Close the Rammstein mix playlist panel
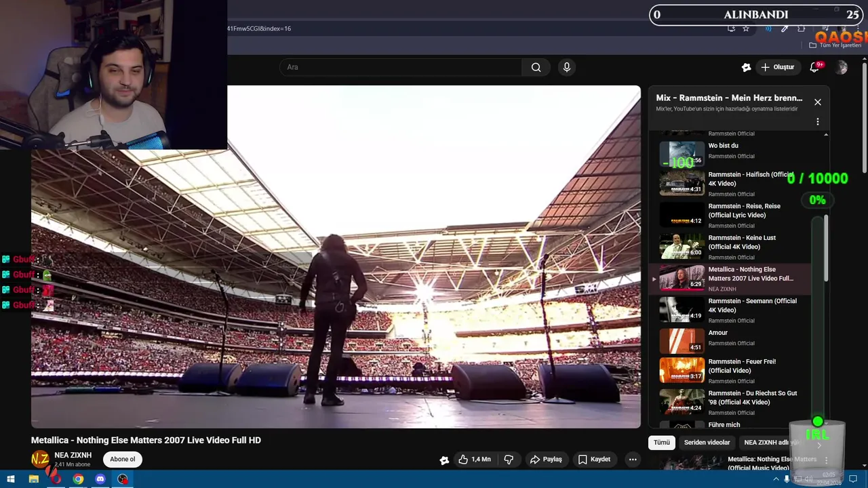This screenshot has width=868, height=488. (818, 102)
